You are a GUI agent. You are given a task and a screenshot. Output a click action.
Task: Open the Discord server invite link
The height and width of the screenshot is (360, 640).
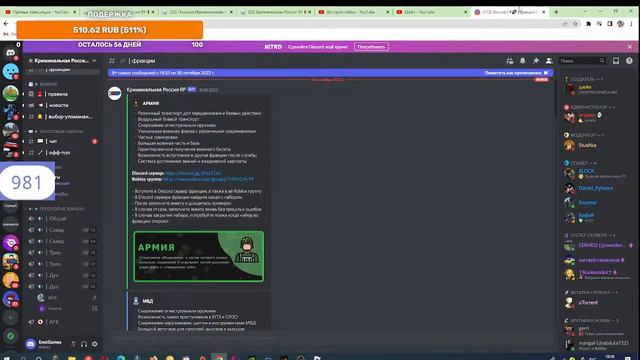pyautogui.click(x=193, y=173)
